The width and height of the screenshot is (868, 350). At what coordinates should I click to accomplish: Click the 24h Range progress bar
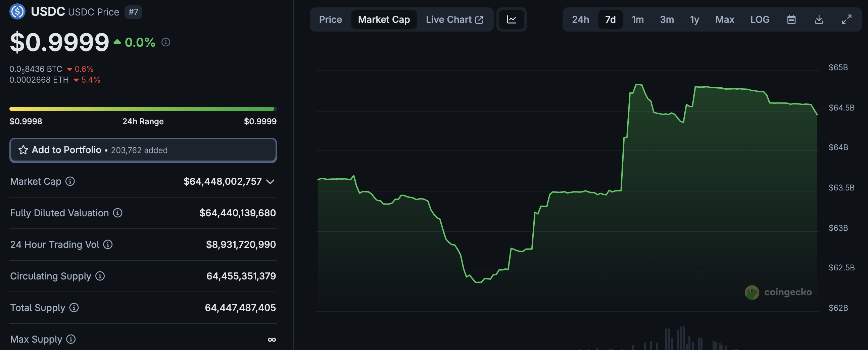click(x=143, y=109)
